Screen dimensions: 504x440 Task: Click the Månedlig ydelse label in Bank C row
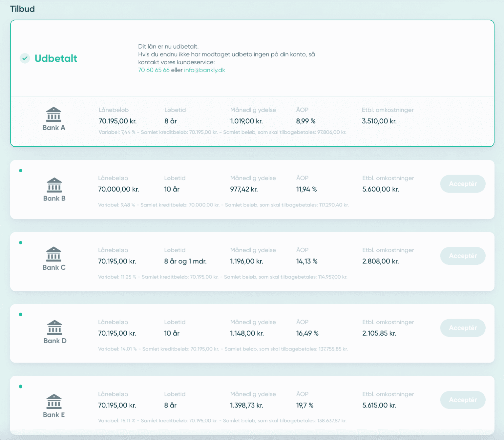(x=253, y=250)
